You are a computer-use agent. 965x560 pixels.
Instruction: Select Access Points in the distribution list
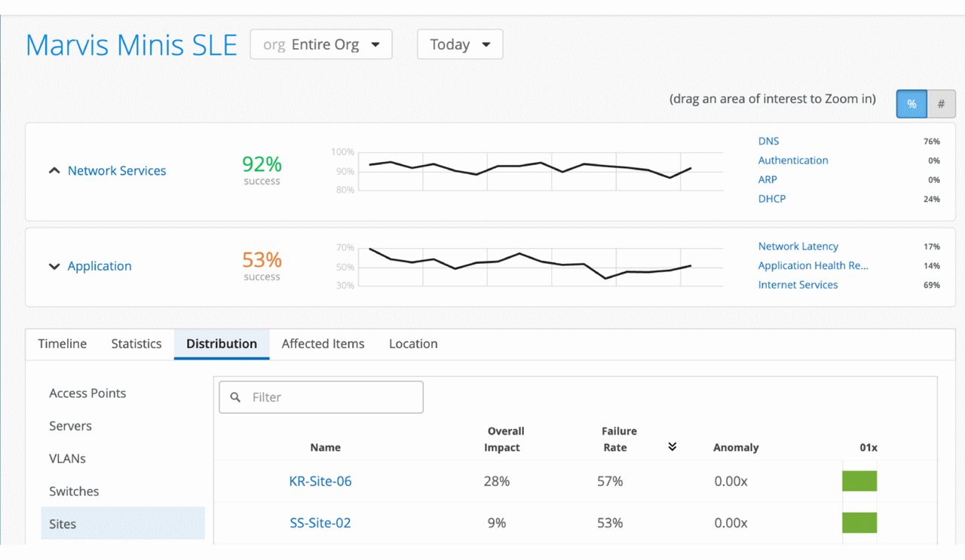87,393
